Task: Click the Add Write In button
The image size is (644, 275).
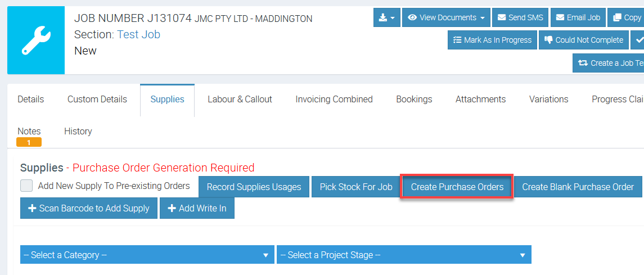Action: (x=197, y=208)
